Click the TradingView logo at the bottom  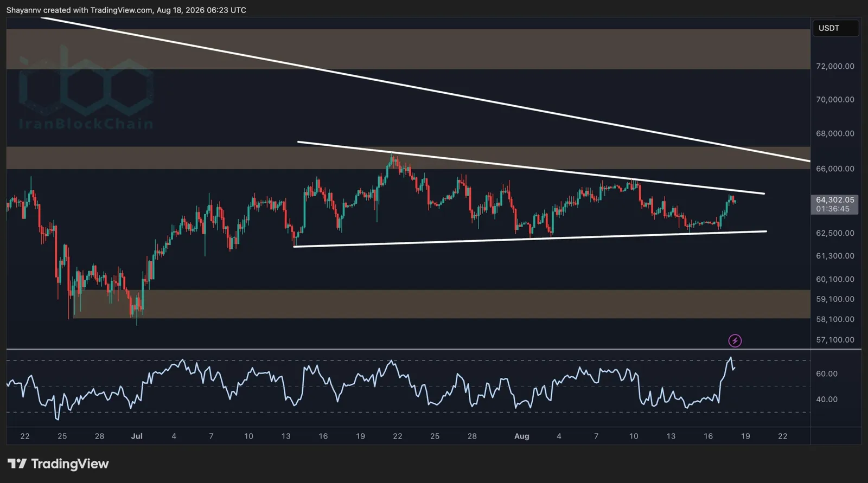tap(58, 464)
